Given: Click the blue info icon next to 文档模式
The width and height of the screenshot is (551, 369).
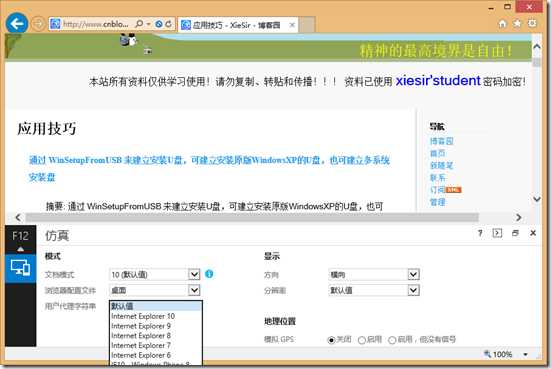Looking at the screenshot, I should tap(209, 274).
